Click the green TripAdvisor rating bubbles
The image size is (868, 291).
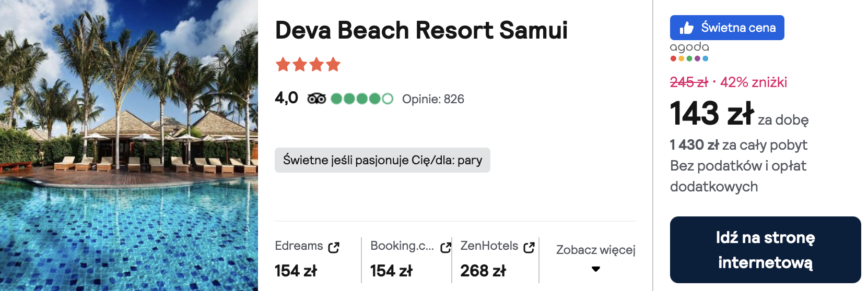(362, 99)
